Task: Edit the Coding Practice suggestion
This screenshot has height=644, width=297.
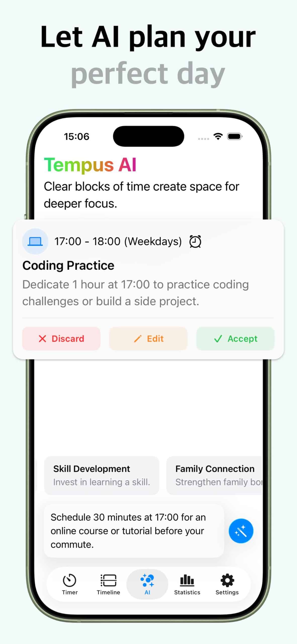Action: [x=148, y=339]
